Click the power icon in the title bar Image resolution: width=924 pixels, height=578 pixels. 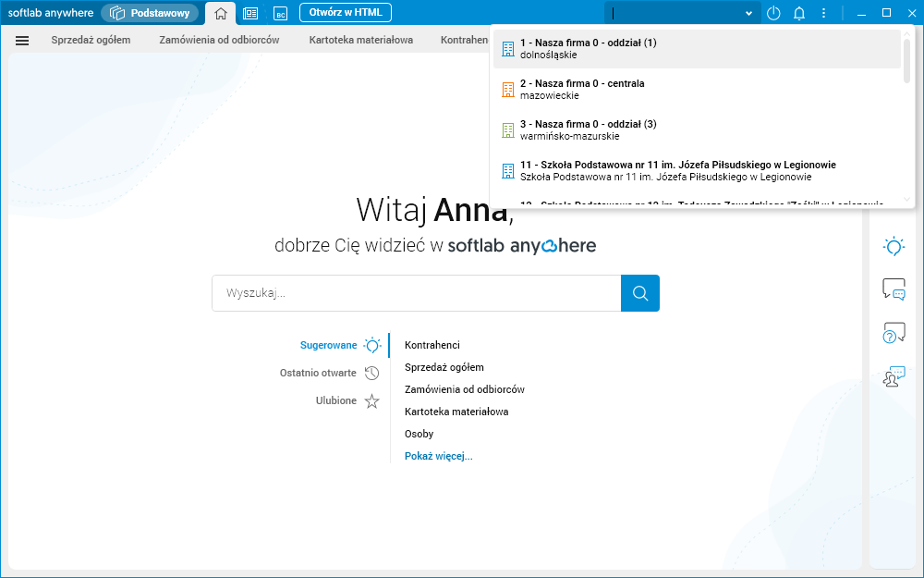[773, 13]
